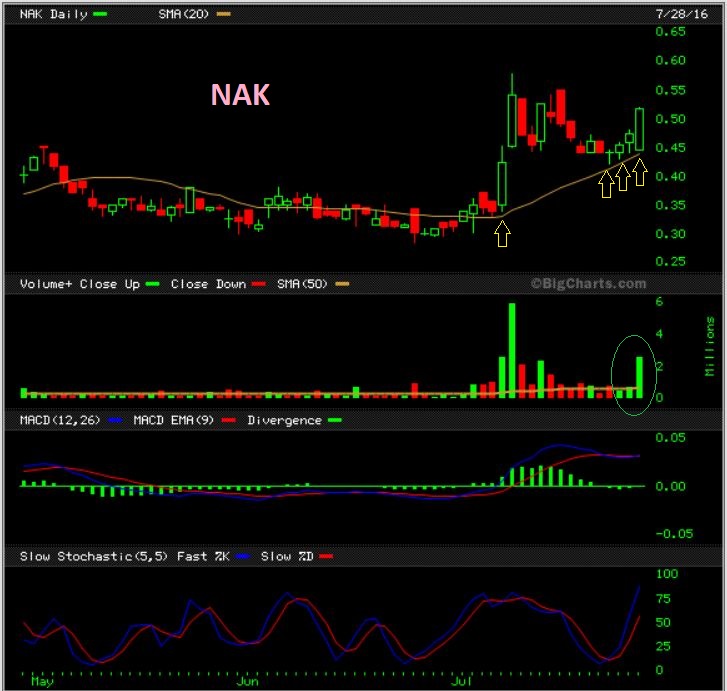Click the blue MACD legend swatch
Viewport: 727px width, 691px height.
pyautogui.click(x=115, y=421)
